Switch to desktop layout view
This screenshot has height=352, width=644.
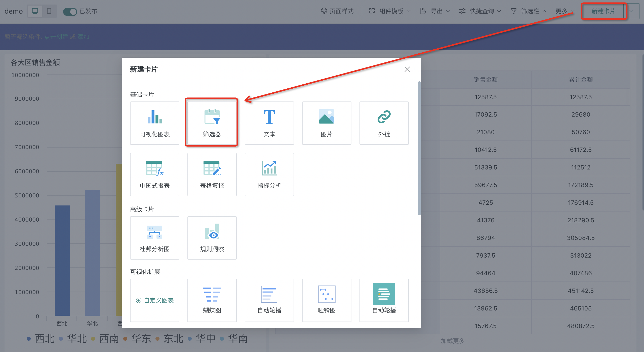coord(35,11)
